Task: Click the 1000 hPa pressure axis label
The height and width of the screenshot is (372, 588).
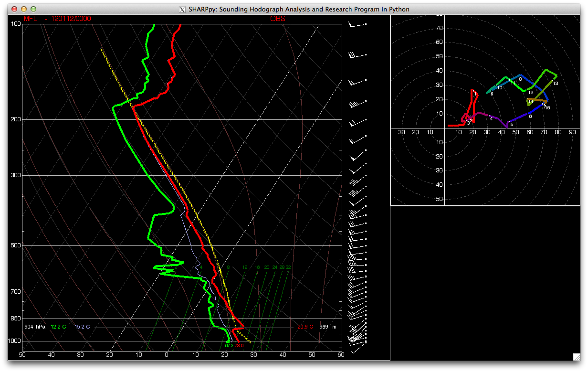Action: pyautogui.click(x=15, y=341)
